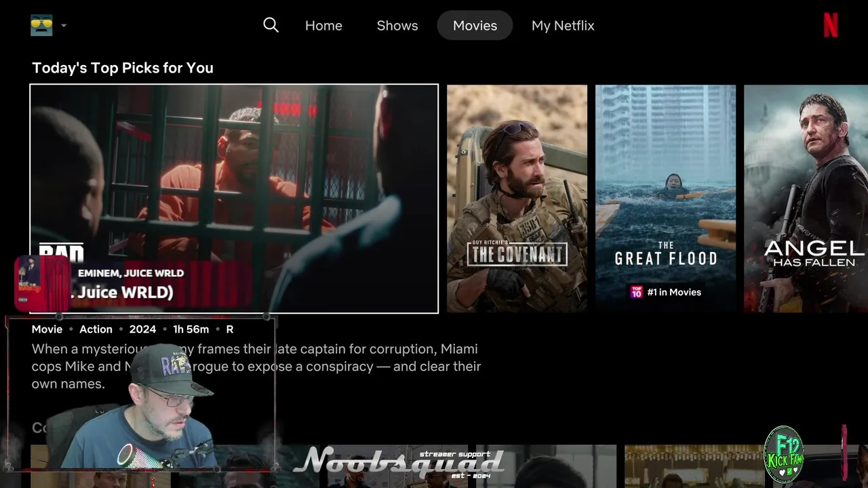
Task: Select The Great Flood poster
Action: pyautogui.click(x=665, y=199)
